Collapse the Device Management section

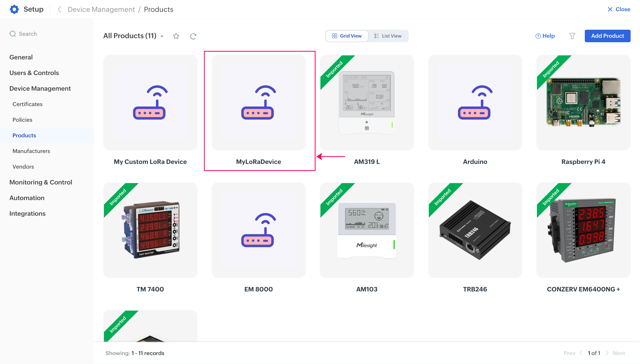click(x=40, y=88)
